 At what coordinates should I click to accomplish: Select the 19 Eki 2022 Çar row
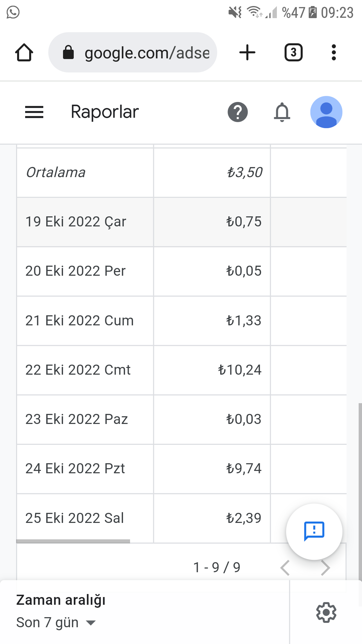(182, 222)
